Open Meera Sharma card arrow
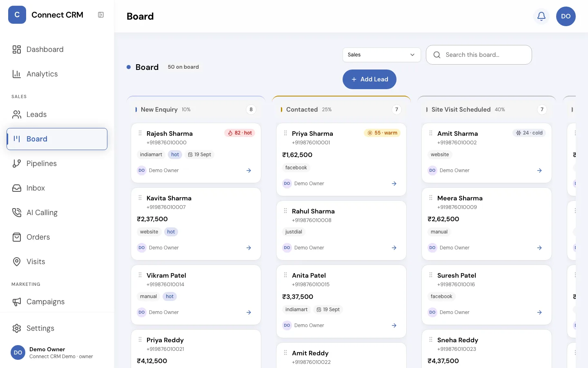The height and width of the screenshot is (368, 588). pyautogui.click(x=539, y=248)
